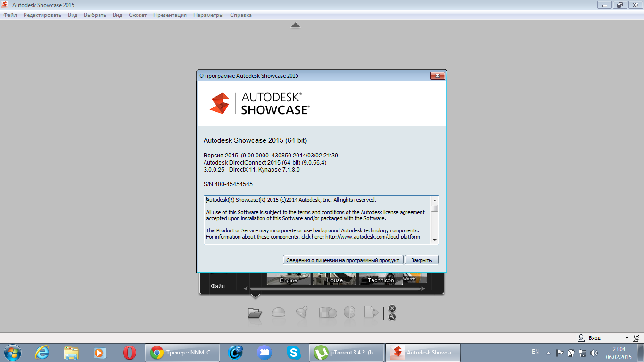Collapse the top panel via up arrow
The width and height of the screenshot is (644, 362).
pos(296,25)
